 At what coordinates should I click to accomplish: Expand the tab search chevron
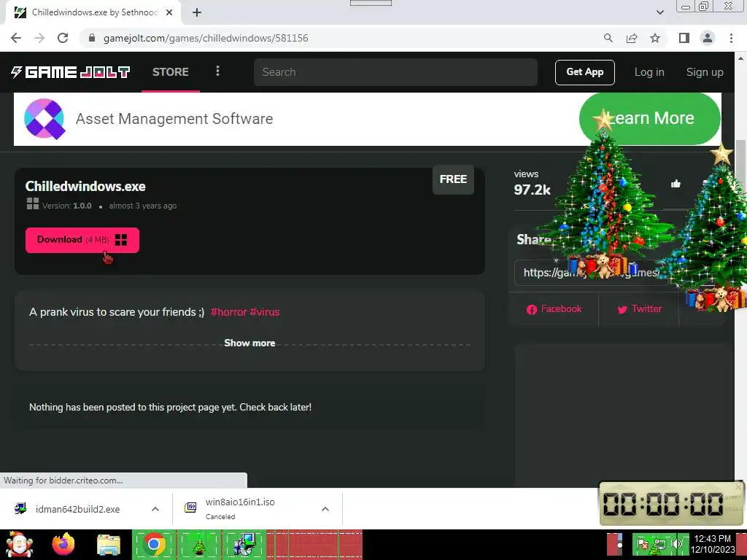[x=659, y=12]
